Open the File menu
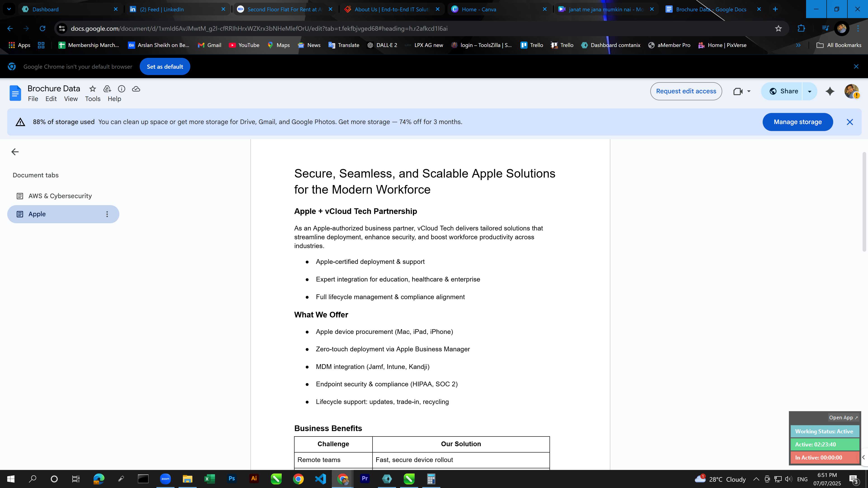Image resolution: width=868 pixels, height=488 pixels. [33, 99]
